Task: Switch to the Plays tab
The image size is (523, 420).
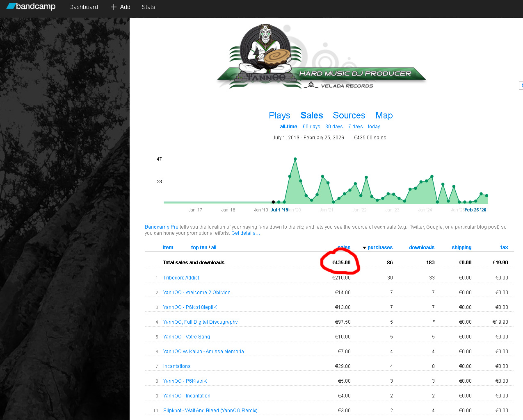Action: (279, 116)
